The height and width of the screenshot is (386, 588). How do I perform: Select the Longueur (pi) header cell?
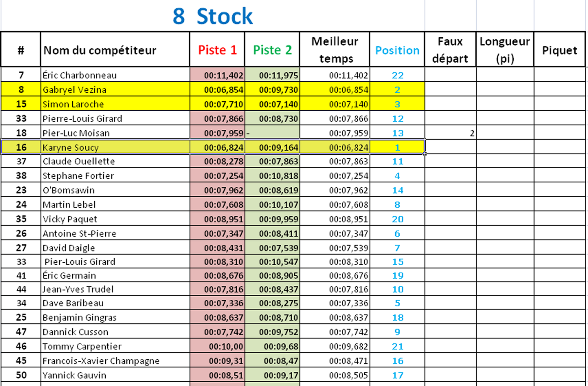click(x=505, y=49)
